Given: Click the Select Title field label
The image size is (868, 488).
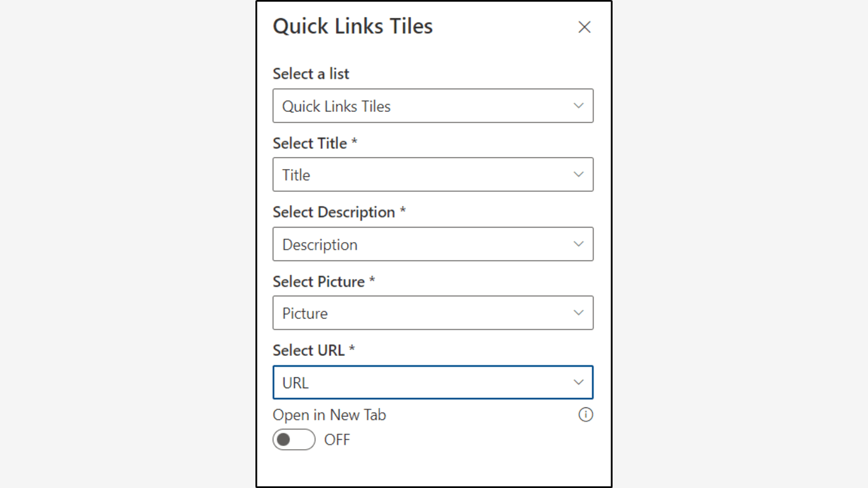Looking at the screenshot, I should pyautogui.click(x=315, y=144).
